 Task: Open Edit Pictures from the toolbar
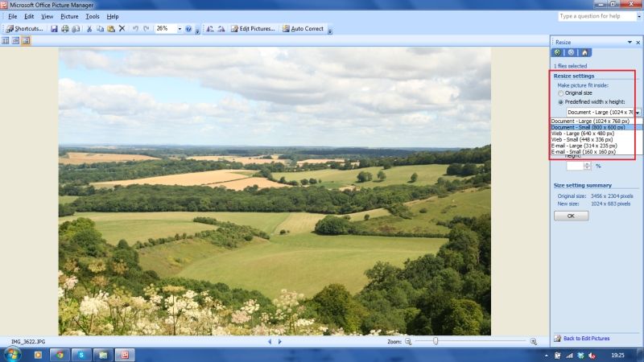coord(253,29)
